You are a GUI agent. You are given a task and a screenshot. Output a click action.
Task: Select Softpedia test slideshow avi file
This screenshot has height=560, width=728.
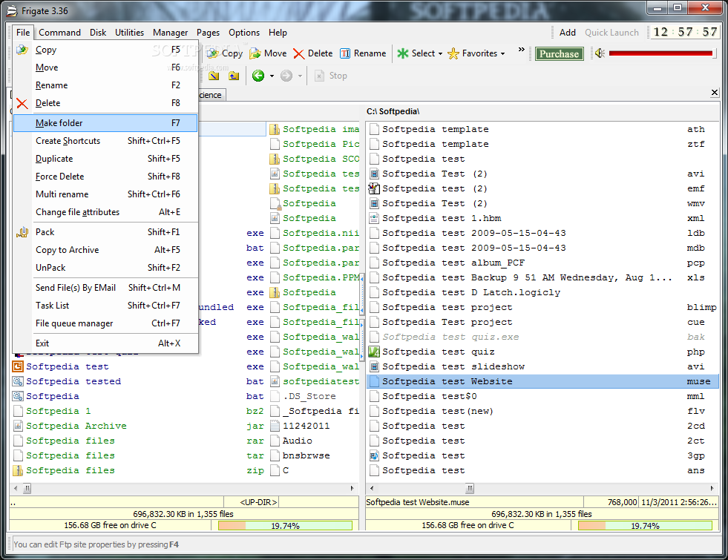542,366
